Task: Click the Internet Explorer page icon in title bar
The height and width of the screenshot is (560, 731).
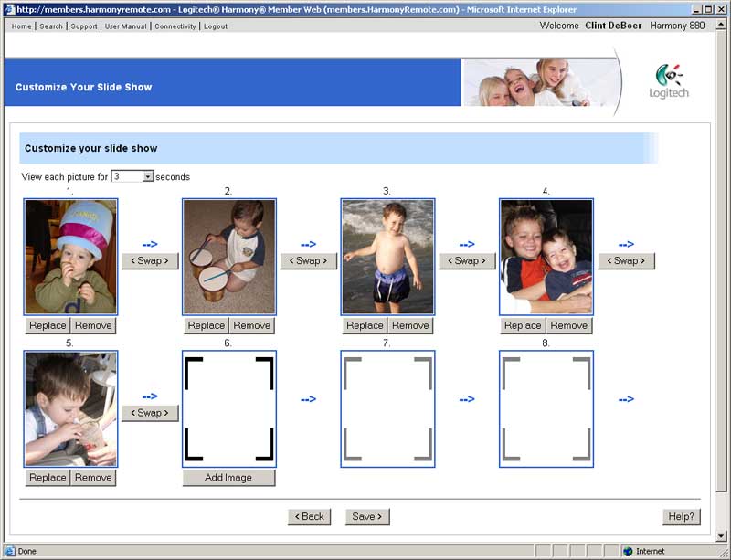Action: coord(8,9)
